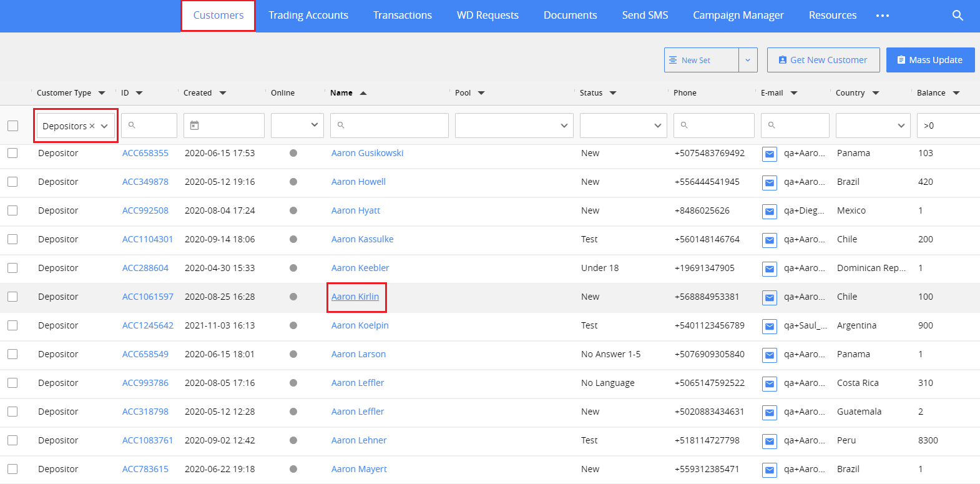Select checkbox for Aaron Keebler row

click(x=12, y=268)
